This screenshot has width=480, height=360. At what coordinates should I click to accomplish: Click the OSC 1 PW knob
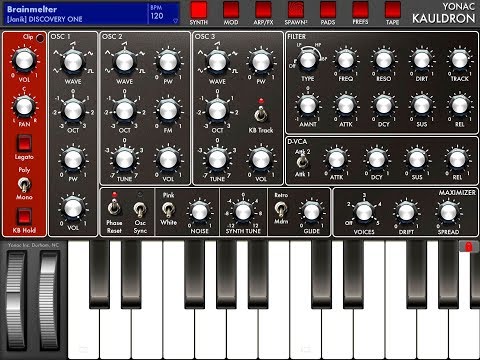pyautogui.click(x=73, y=159)
